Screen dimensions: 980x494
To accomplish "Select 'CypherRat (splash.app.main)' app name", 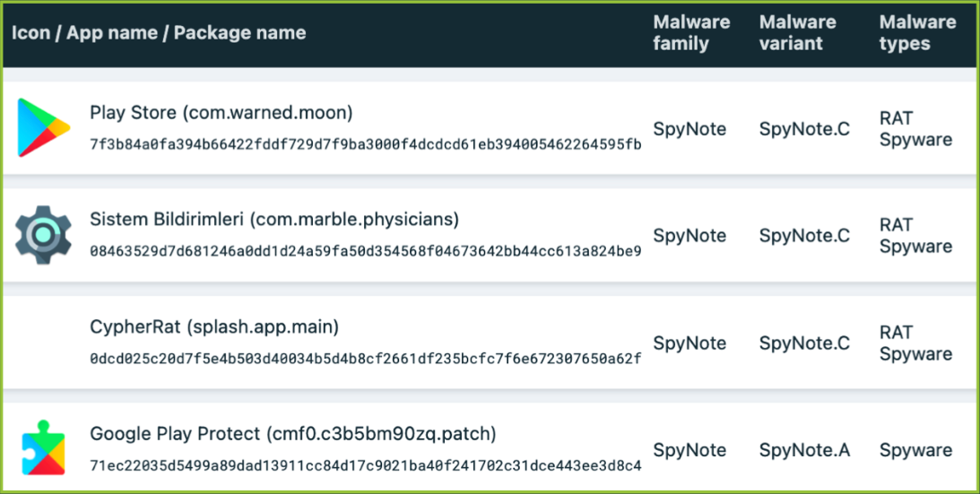I will point(214,327).
